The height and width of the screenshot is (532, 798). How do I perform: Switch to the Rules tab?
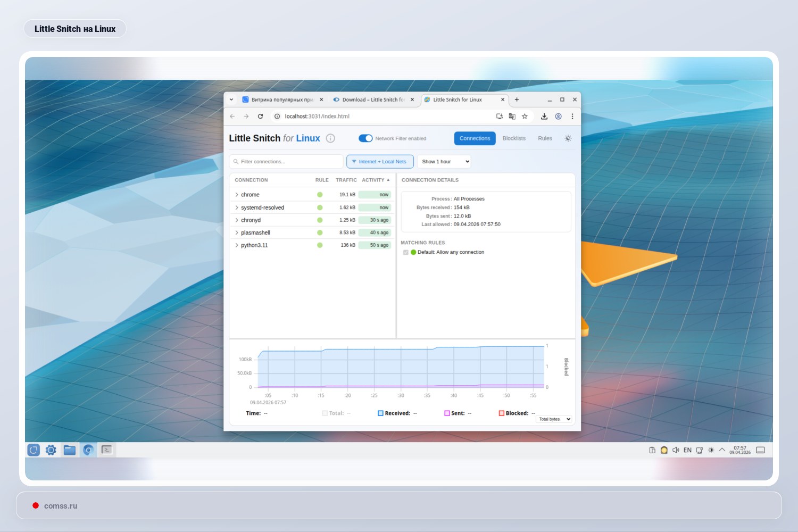(x=545, y=138)
